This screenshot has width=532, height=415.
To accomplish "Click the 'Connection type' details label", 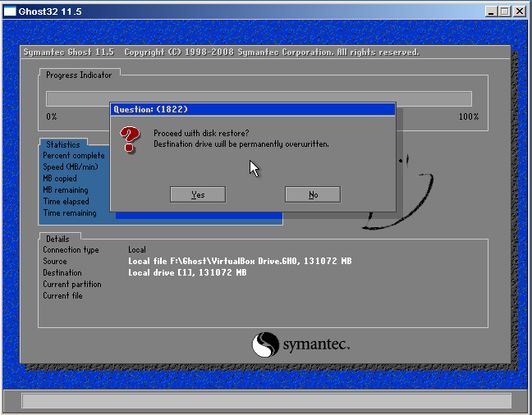I will coord(71,250).
